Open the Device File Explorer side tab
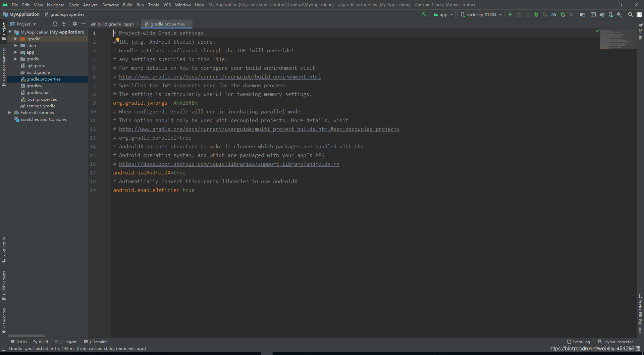This screenshot has height=355, width=644. click(x=640, y=314)
